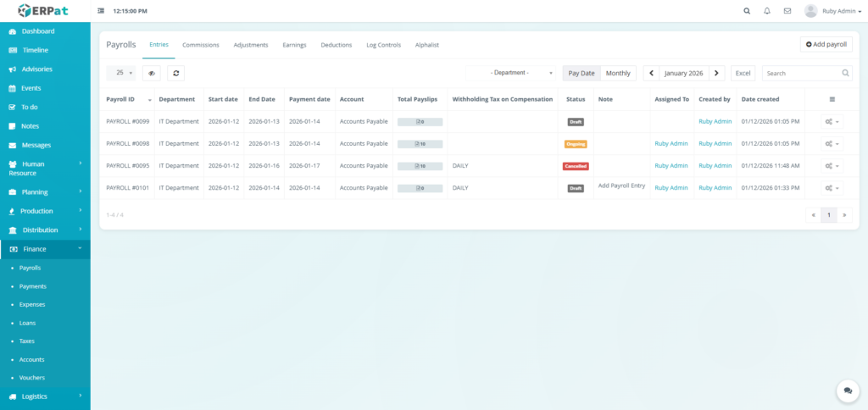Export table using Excel button
This screenshot has height=410, width=868.
(743, 74)
